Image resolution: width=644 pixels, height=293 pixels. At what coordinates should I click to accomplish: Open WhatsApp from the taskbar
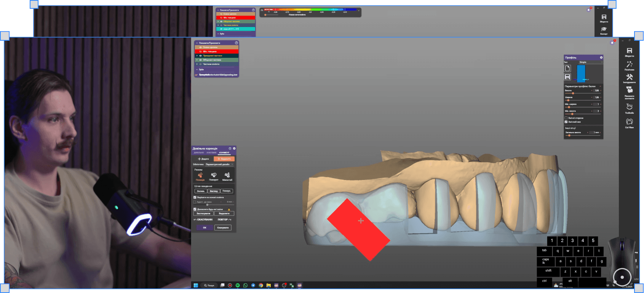click(x=245, y=285)
